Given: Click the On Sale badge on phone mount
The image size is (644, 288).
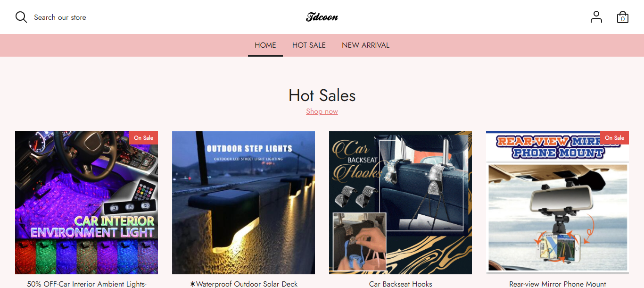Looking at the screenshot, I should (614, 138).
